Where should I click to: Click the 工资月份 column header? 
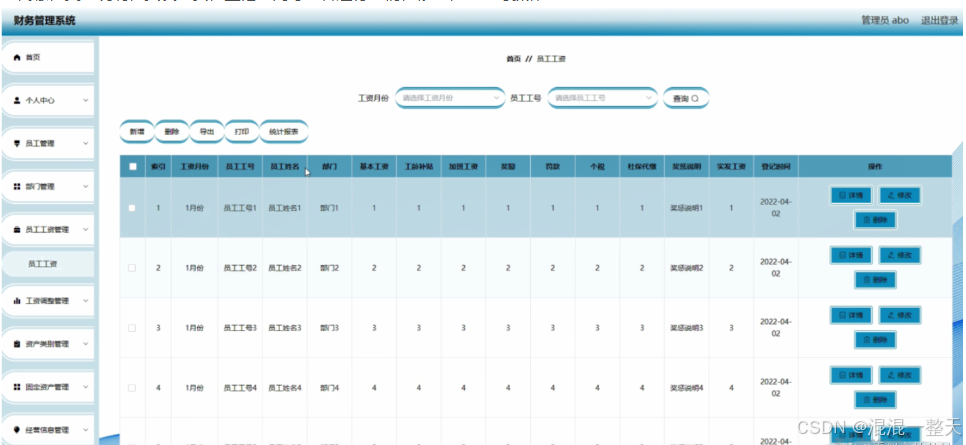point(195,167)
